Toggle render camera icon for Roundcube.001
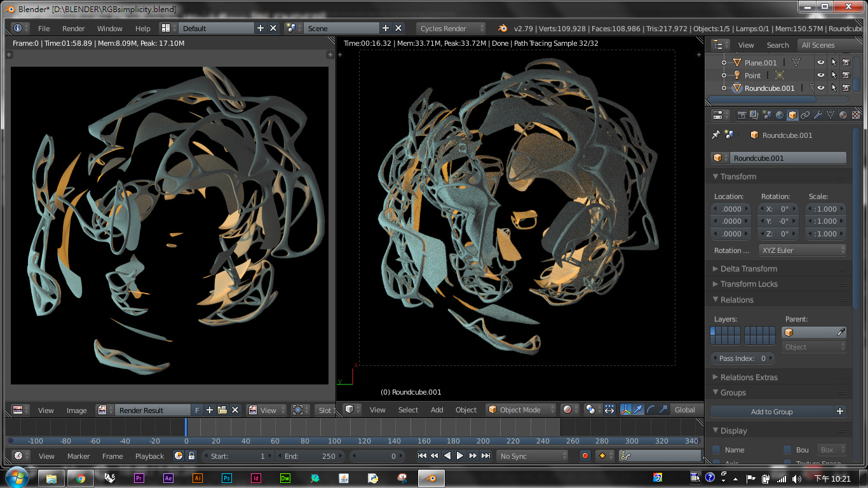 click(x=846, y=88)
